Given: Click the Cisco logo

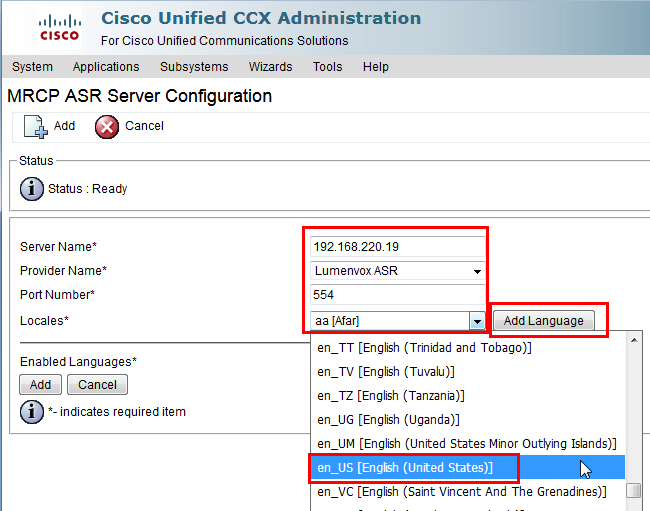Looking at the screenshot, I should 59,28.
